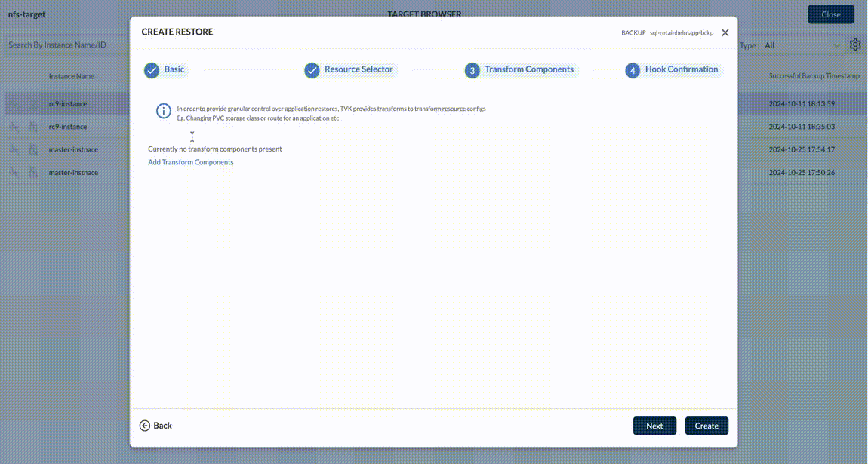Click the Successful Backup Timestamp column header

tap(814, 76)
